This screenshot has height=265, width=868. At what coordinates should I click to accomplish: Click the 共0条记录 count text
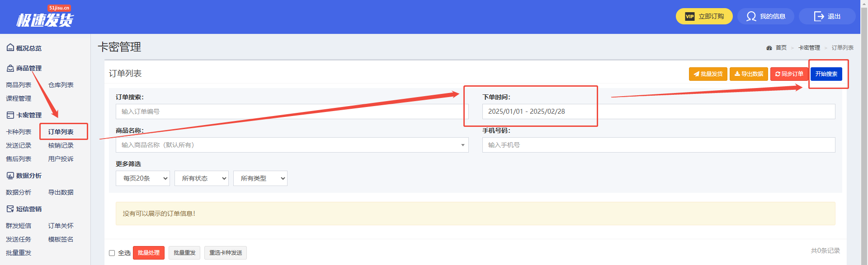click(825, 251)
